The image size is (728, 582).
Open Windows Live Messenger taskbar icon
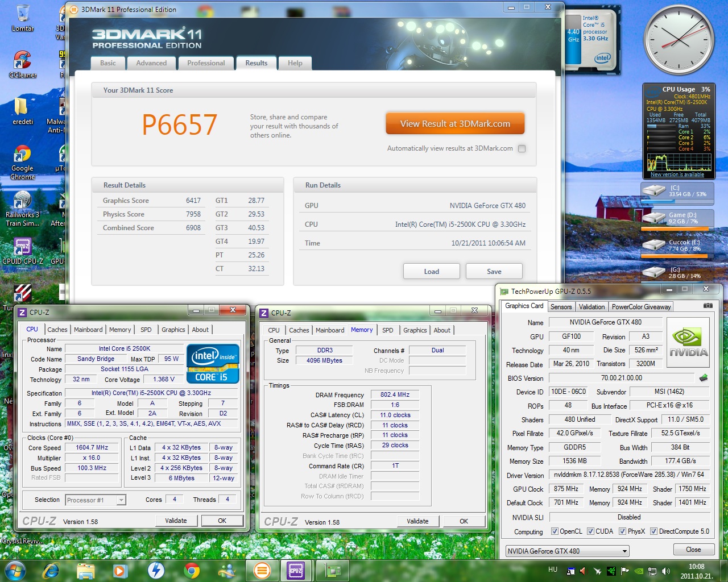227,570
